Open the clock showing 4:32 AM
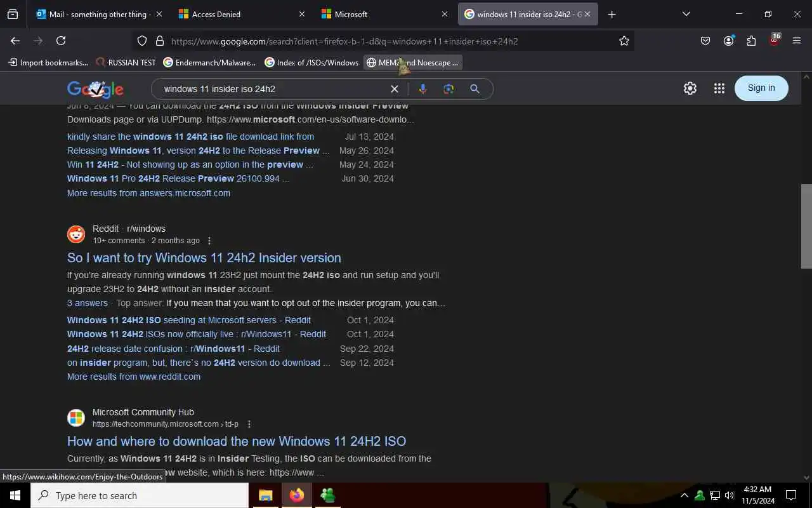 [757, 495]
